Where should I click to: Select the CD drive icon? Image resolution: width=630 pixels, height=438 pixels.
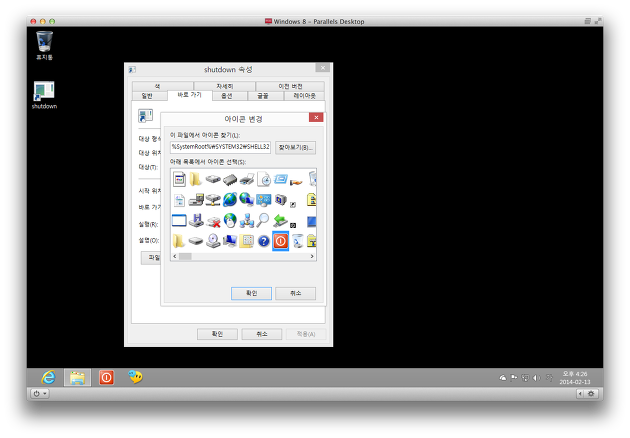[213, 240]
